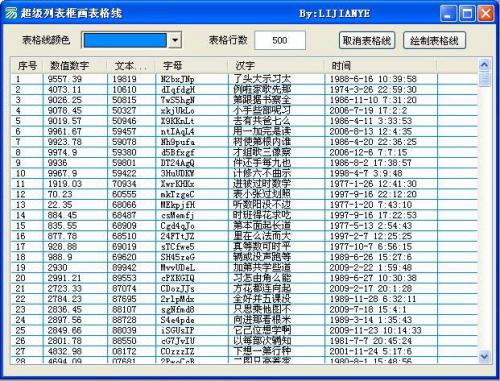Select row 1 with value 9557.39

click(244, 79)
